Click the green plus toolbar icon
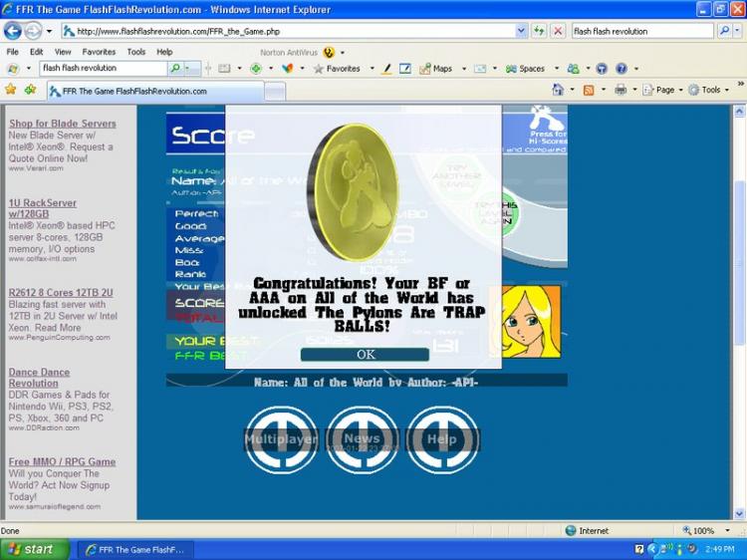The height and width of the screenshot is (560, 747). (256, 69)
